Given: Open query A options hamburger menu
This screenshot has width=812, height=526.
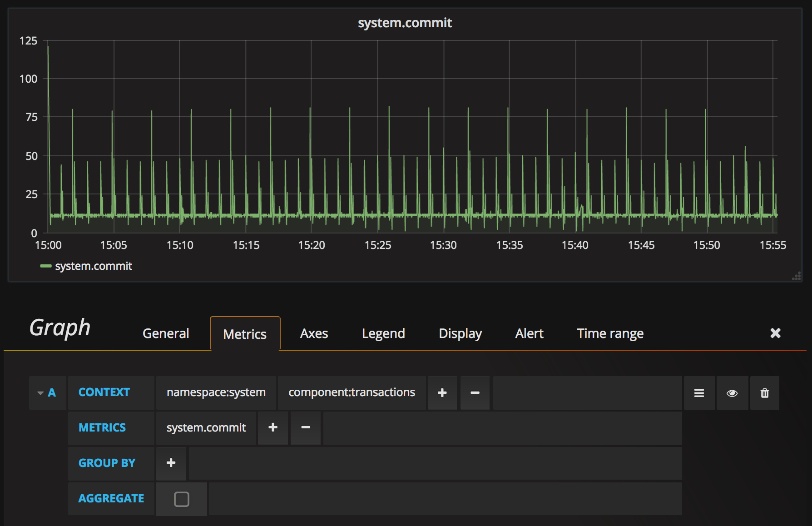Looking at the screenshot, I should point(699,393).
